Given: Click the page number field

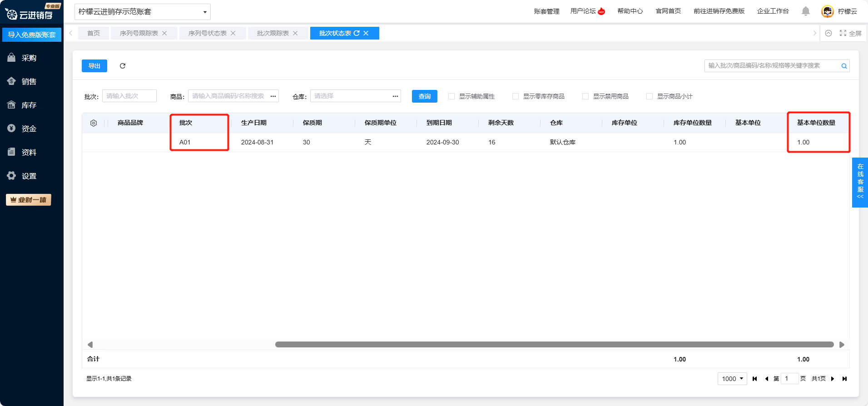Looking at the screenshot, I should [x=789, y=379].
